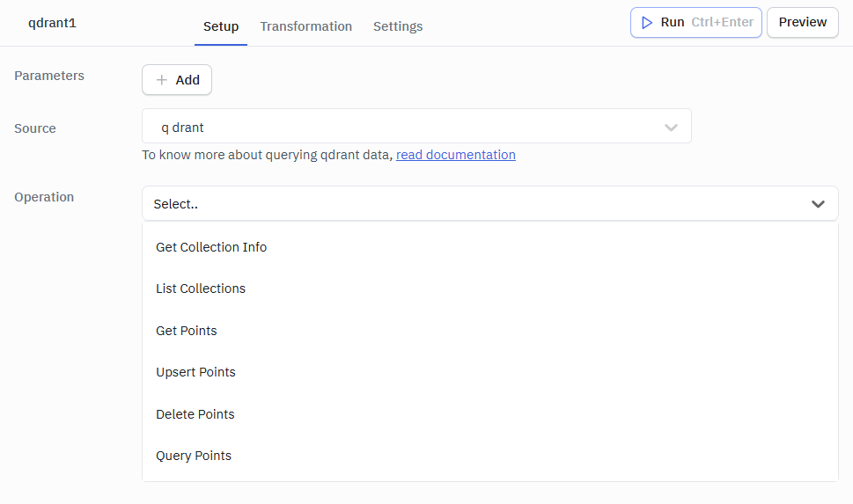853x504 pixels.
Task: Switch to the Setup tab
Action: (x=221, y=26)
